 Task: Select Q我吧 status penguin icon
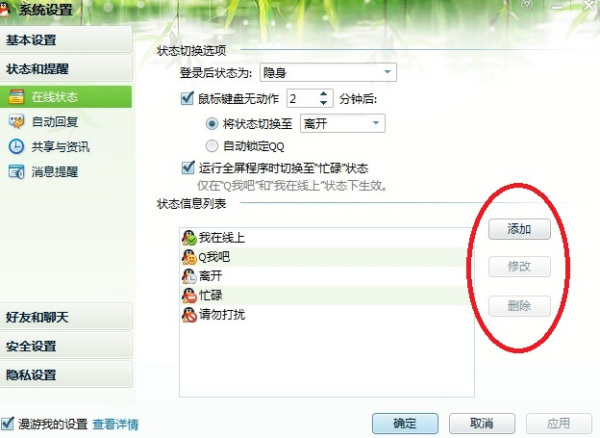(189, 257)
